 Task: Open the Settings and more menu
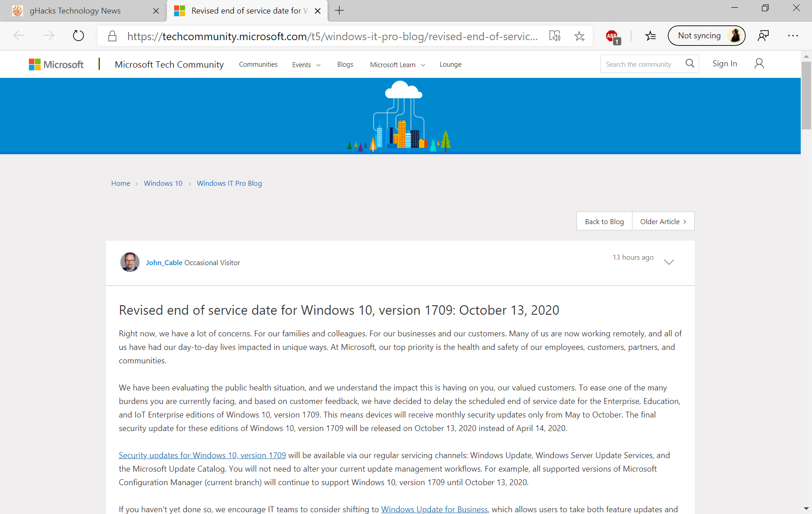[x=793, y=36]
